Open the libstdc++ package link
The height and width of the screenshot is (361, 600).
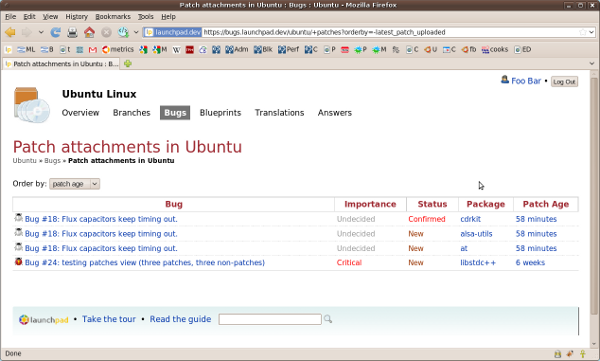pos(478,263)
